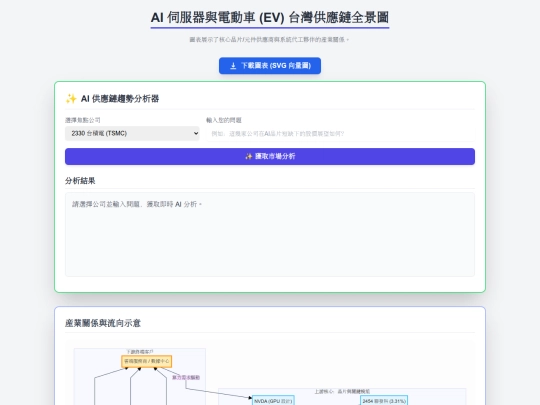
Task: Click the purple edge label below orange node
Action: [186, 377]
